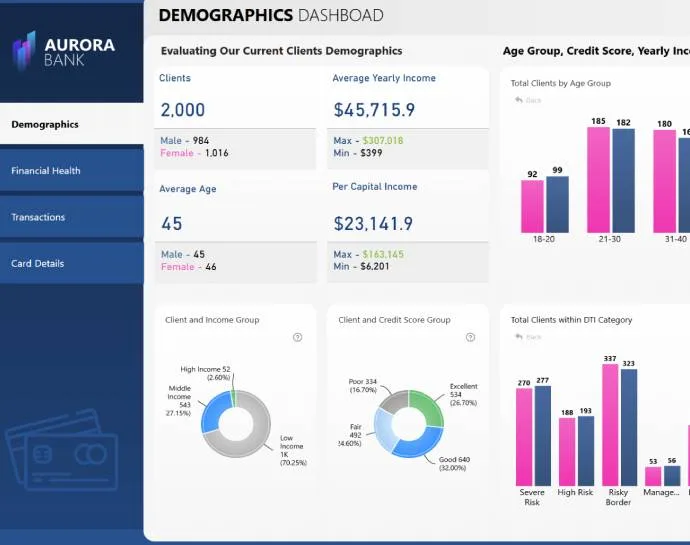Viewport: 690px width, 545px height.
Task: Click the Poor 334 (16.70%) label
Action: [x=363, y=386]
